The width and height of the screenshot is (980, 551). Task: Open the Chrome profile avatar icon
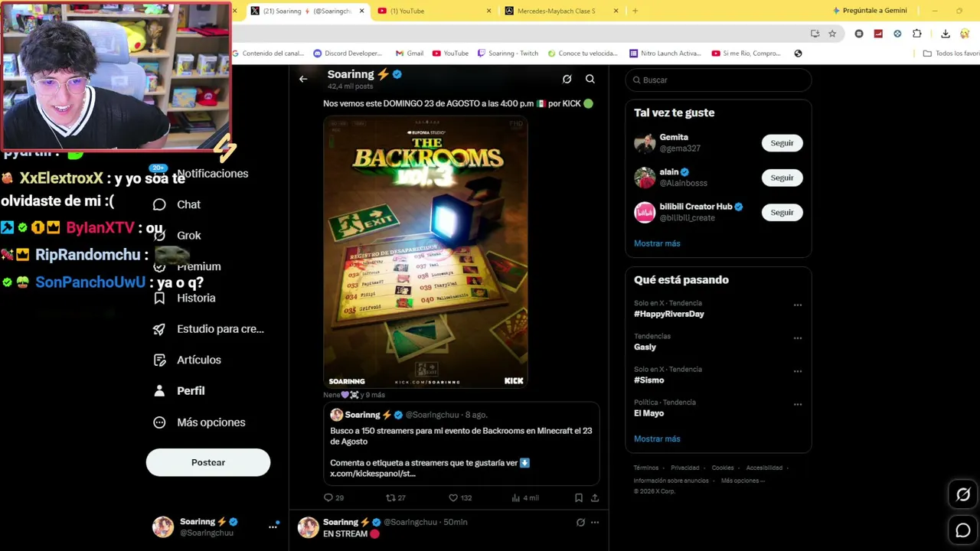point(965,34)
